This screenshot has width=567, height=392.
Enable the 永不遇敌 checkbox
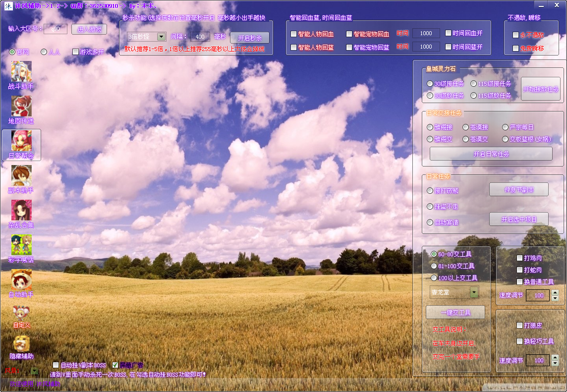(515, 35)
